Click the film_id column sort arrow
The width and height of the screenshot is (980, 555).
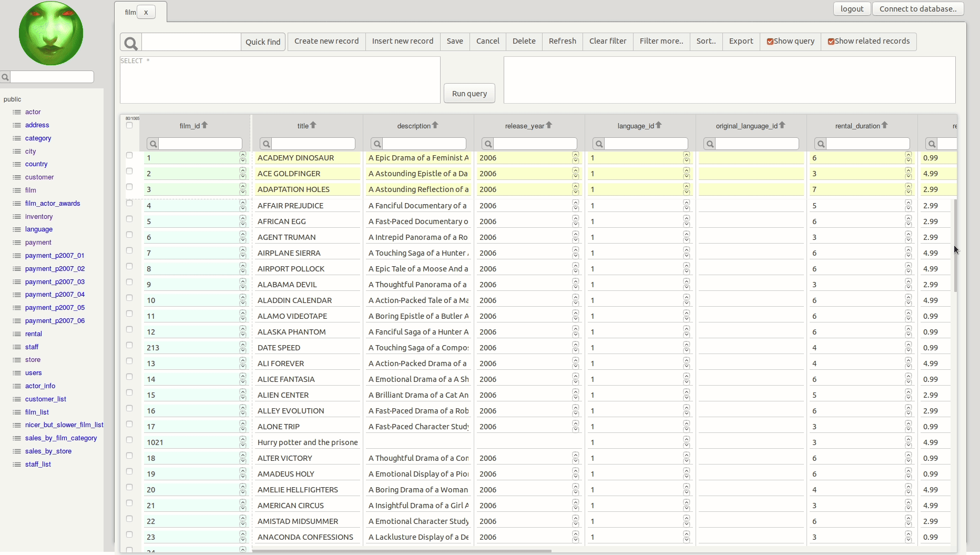coord(205,125)
